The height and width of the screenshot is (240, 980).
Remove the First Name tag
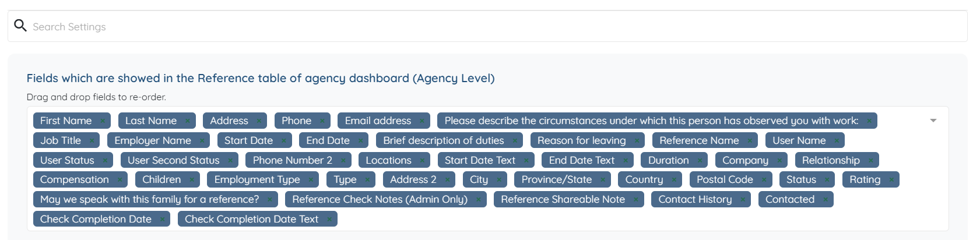point(103,121)
